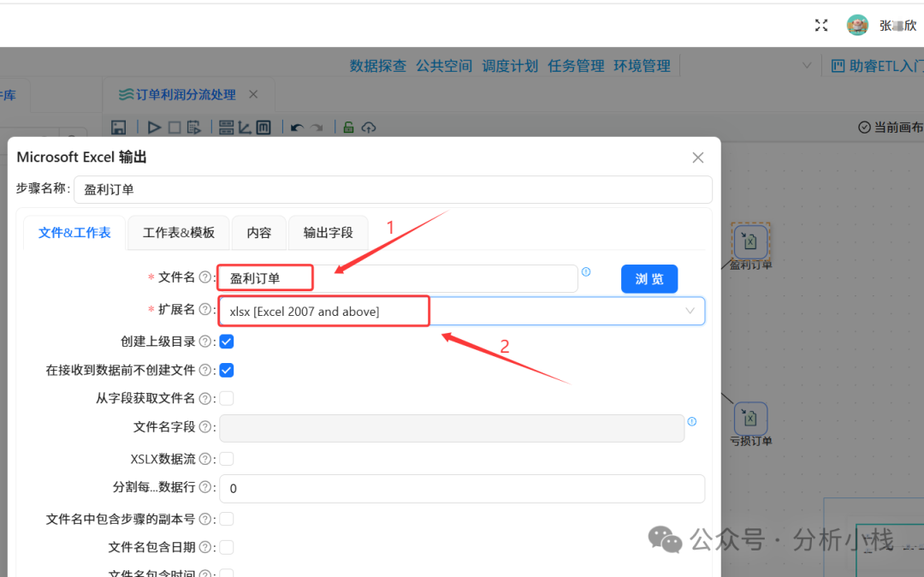Switch to the 文件&工作表 tab

pos(74,233)
